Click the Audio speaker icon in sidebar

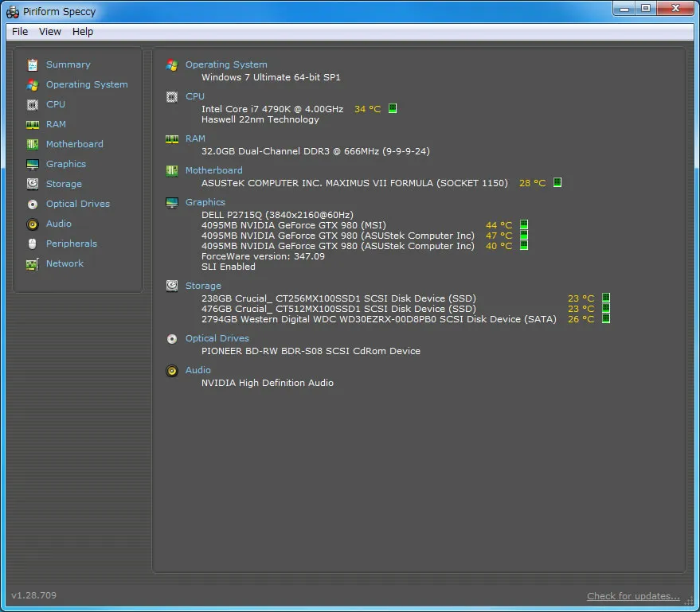click(32, 224)
